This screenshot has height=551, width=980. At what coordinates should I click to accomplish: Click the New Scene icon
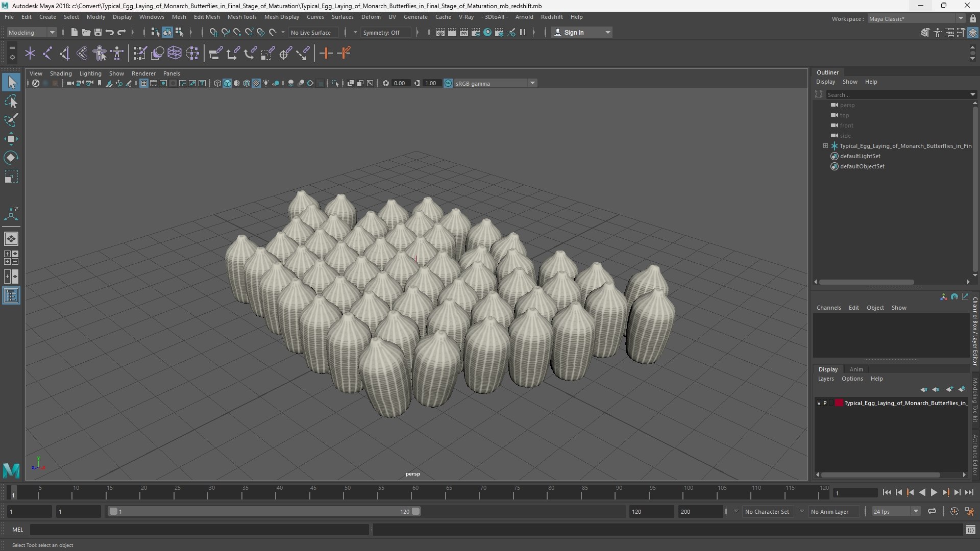click(x=74, y=32)
